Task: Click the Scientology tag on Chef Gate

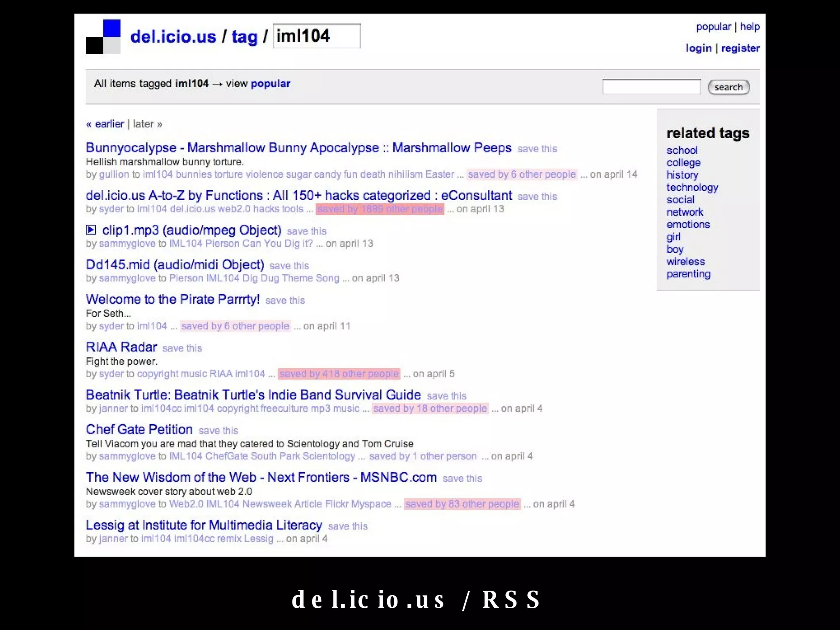Action: pyautogui.click(x=329, y=456)
